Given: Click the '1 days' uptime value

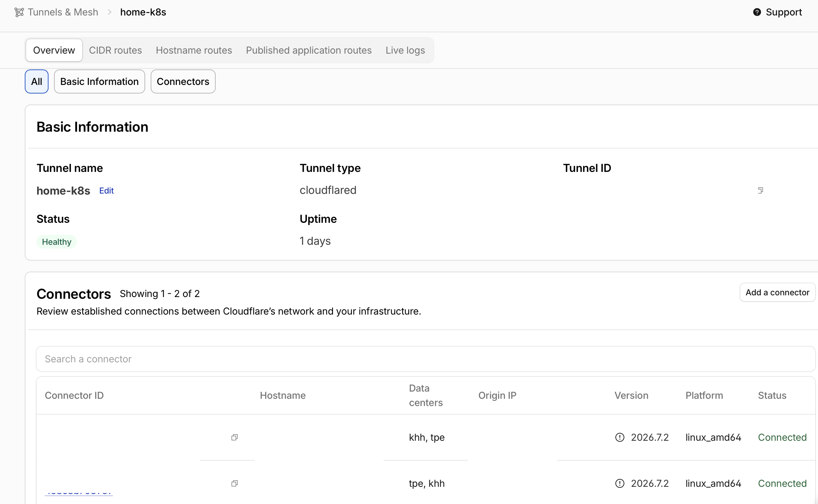Looking at the screenshot, I should coord(315,241).
